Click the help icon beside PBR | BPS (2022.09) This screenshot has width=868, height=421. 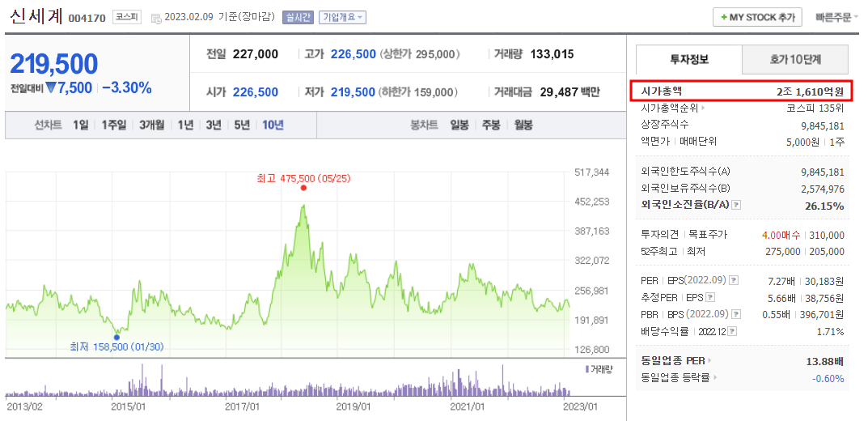[x=735, y=314]
